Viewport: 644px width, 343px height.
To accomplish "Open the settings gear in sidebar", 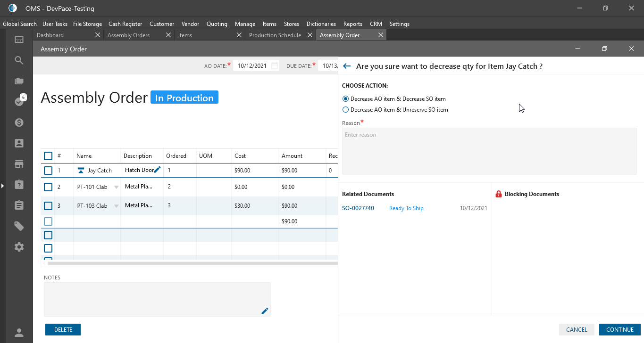I will 19,247.
